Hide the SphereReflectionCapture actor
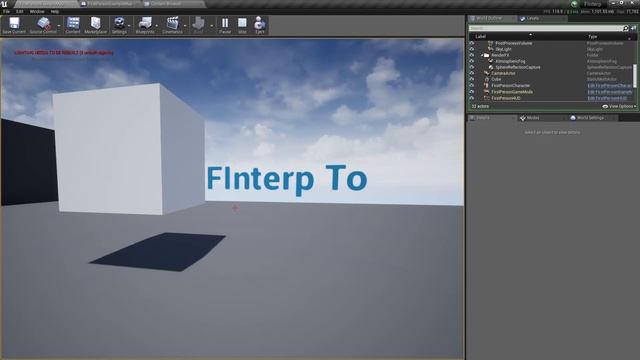This screenshot has width=640, height=360. [472, 67]
